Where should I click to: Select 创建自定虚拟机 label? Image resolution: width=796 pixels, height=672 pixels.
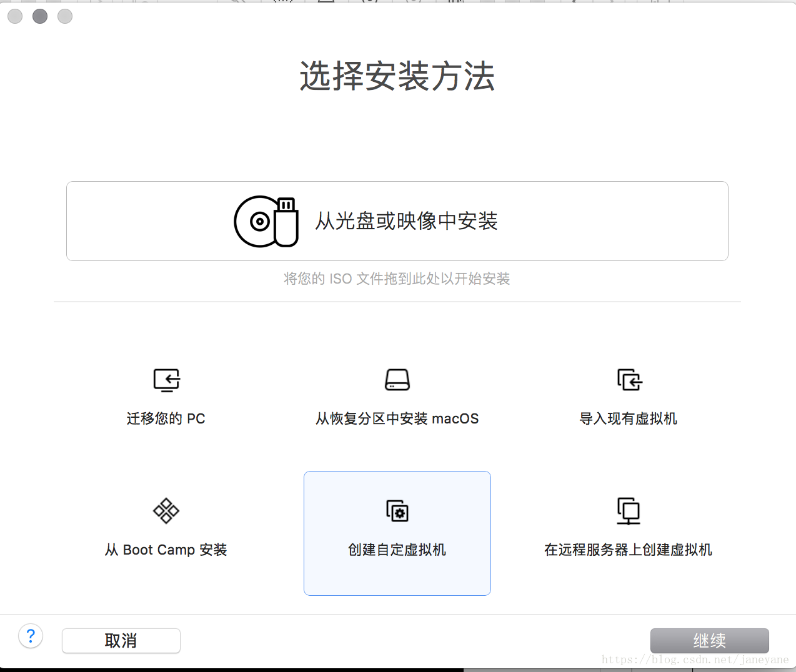point(397,550)
